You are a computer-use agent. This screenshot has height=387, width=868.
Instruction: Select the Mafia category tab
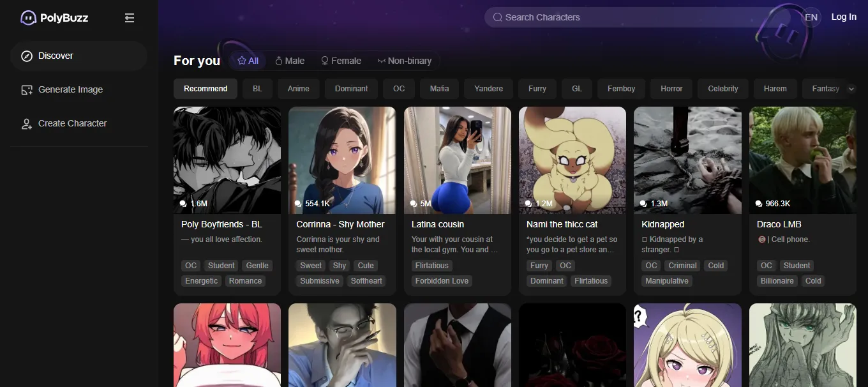[x=440, y=89]
